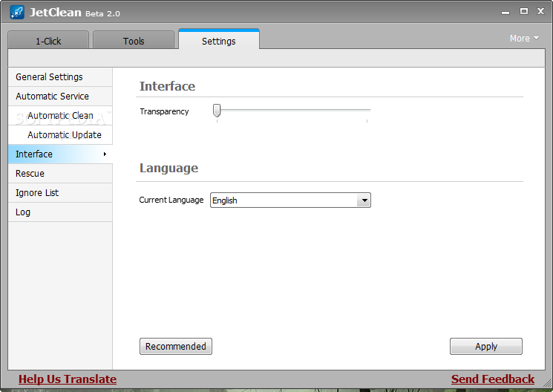The width and height of the screenshot is (553, 392).
Task: Select Automatic Service in sidebar
Action: tap(60, 97)
